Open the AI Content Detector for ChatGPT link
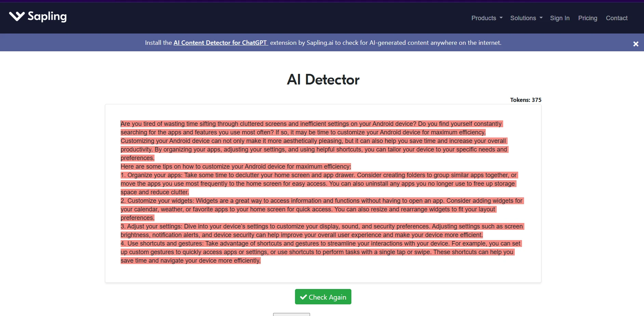This screenshot has width=644, height=316. pyautogui.click(x=220, y=42)
